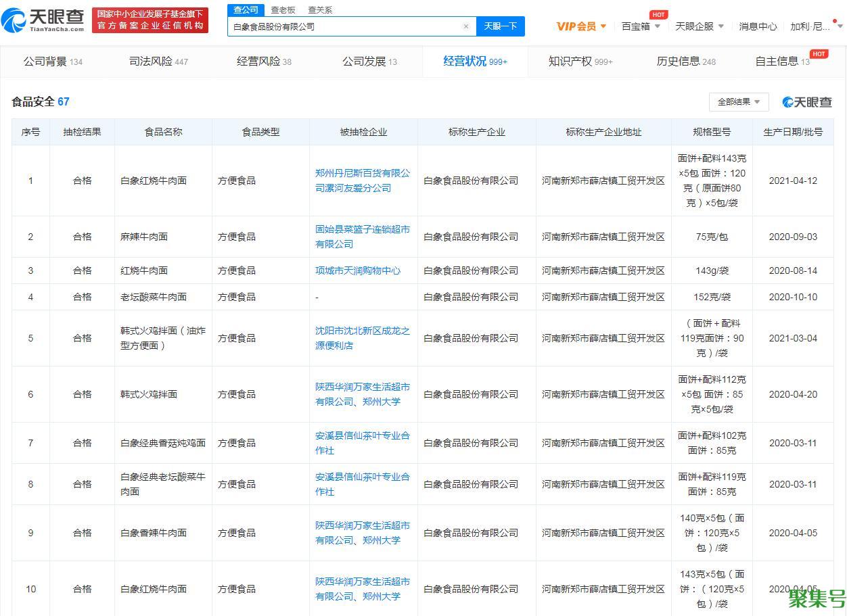847x616 pixels.
Task: Open the VIP会员 dropdown menu
Action: [x=581, y=26]
